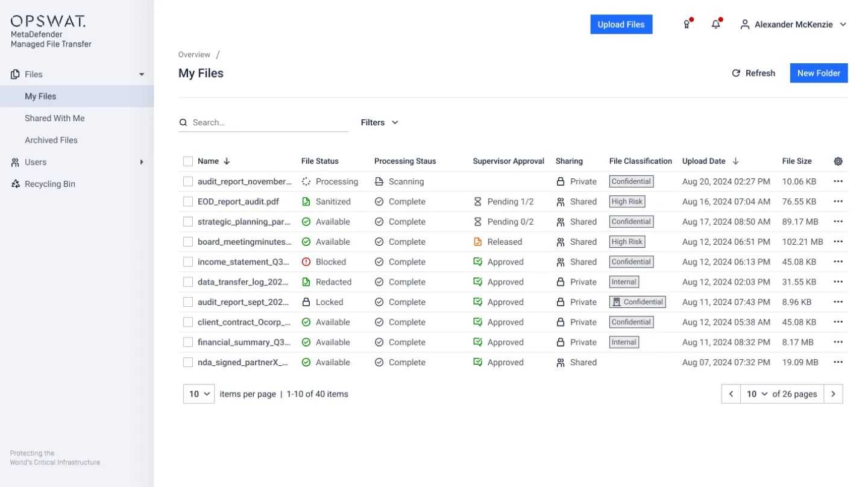Click the license badge icon in header

pos(687,25)
